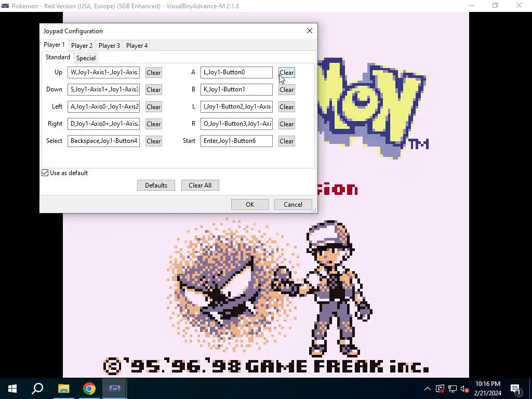The height and width of the screenshot is (399, 532).
Task: Open the Special sub-tab
Action: click(86, 58)
